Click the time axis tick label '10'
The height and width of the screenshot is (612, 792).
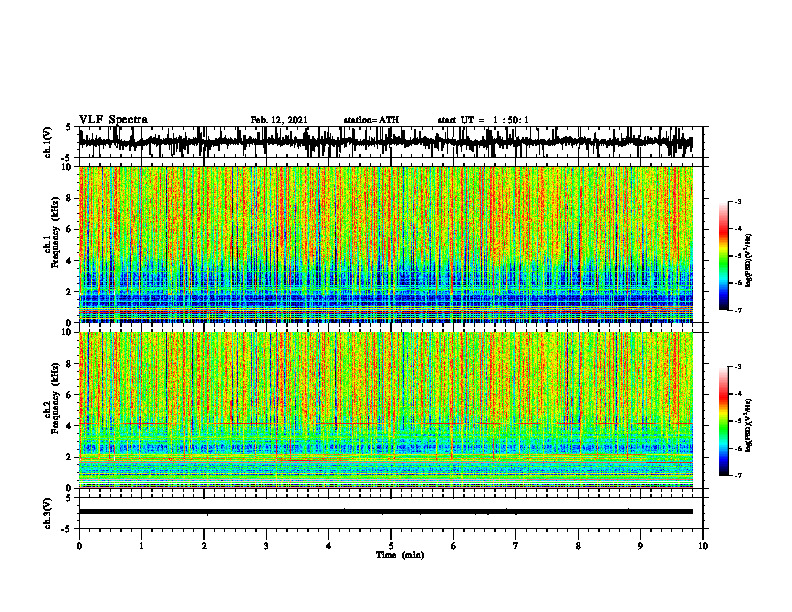[703, 546]
